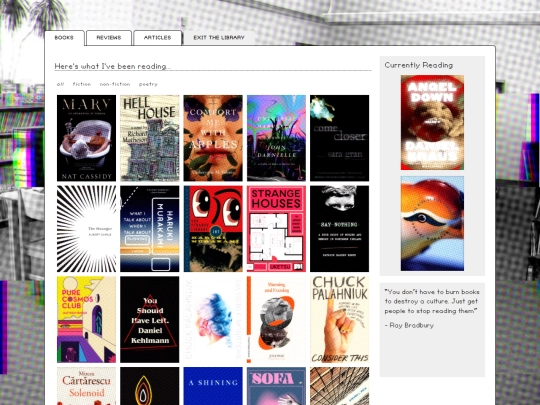Open the blue A Shining cover

(x=213, y=386)
